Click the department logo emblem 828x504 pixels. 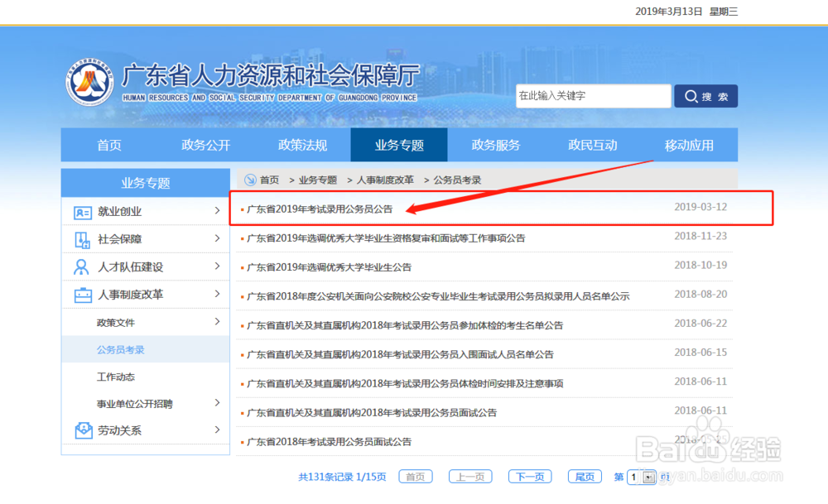tap(90, 82)
